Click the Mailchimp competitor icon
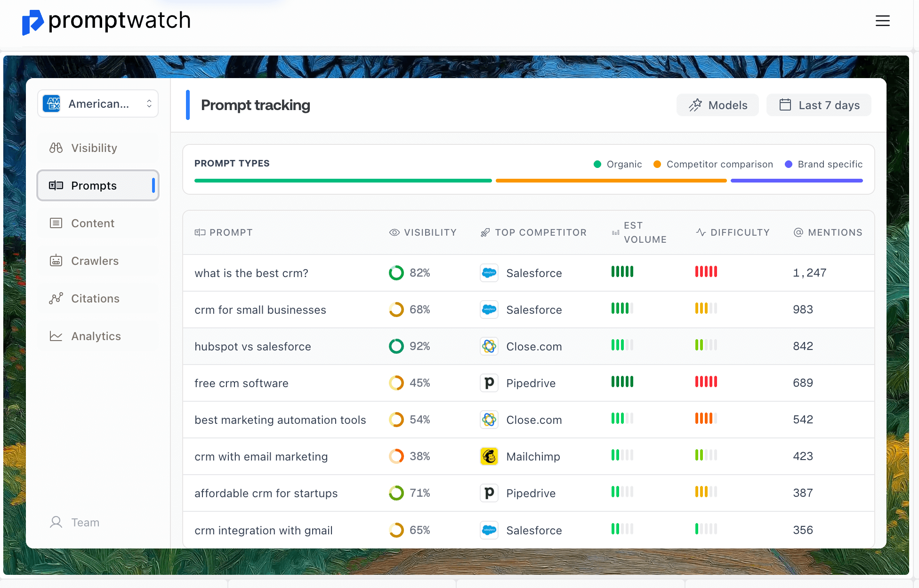This screenshot has height=588, width=919. [x=489, y=456]
